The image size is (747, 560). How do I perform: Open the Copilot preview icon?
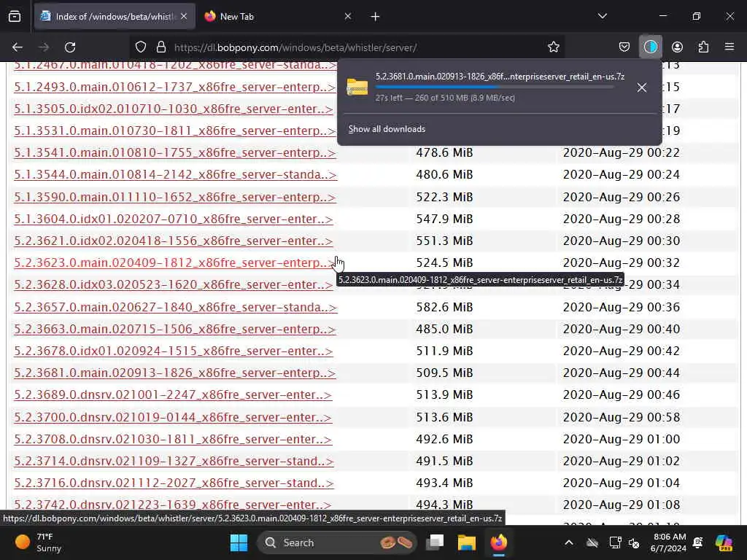click(724, 542)
